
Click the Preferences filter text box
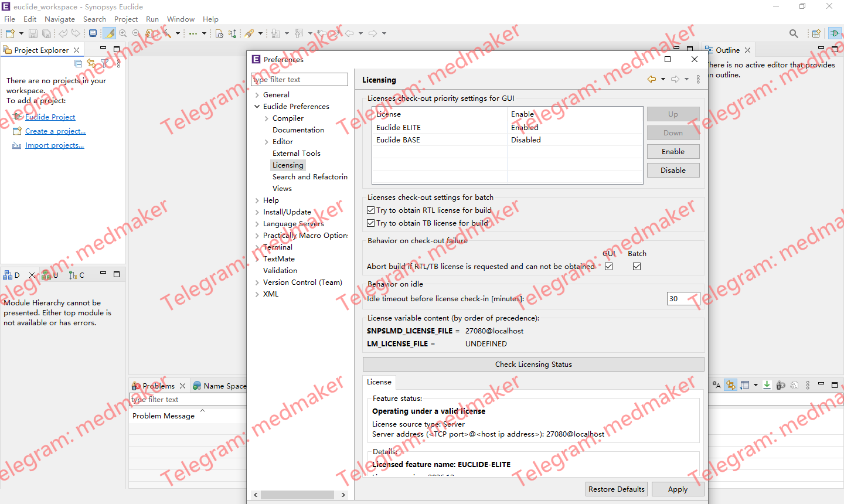(300, 80)
